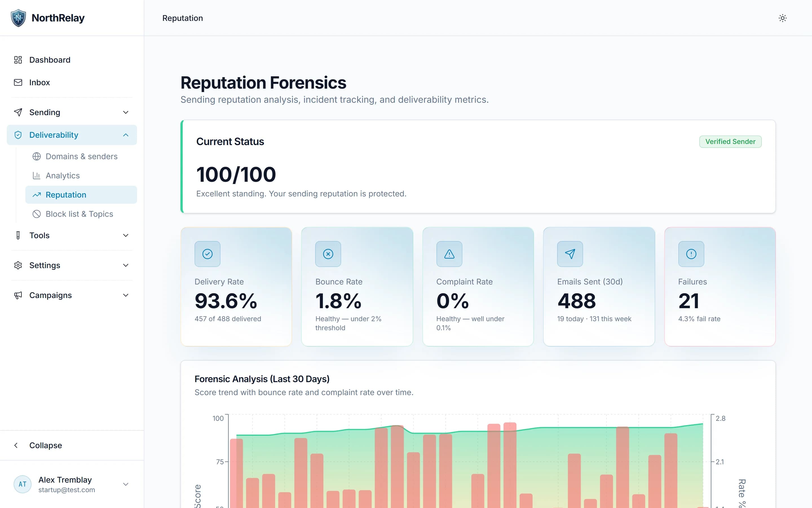Click the globe icon beside Domains & senders
The image size is (812, 508).
[37, 157]
